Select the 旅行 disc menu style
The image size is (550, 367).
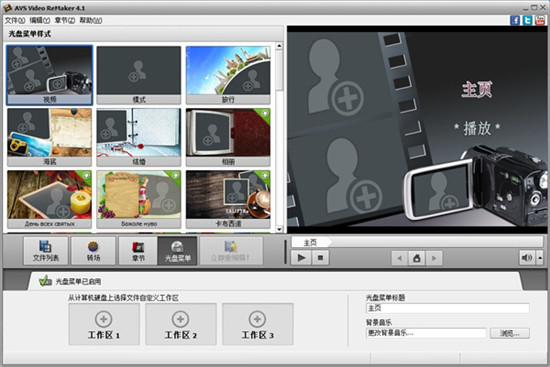228,75
